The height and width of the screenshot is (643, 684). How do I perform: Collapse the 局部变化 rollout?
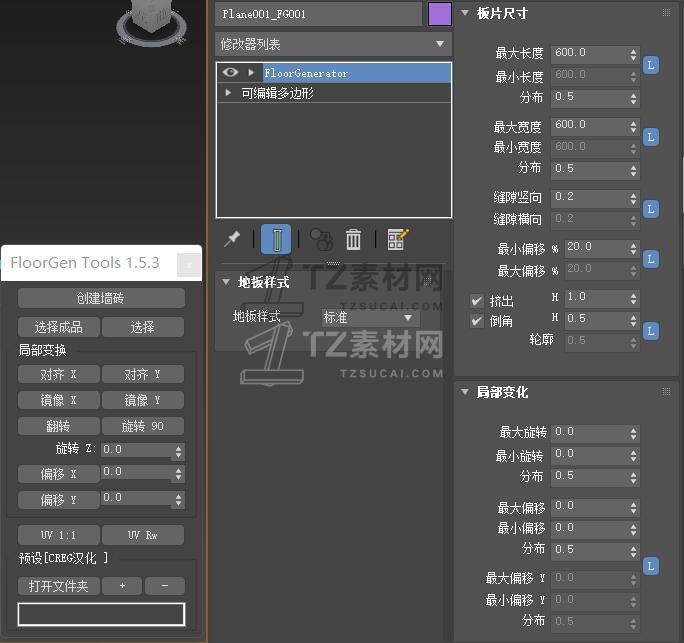[x=465, y=392]
